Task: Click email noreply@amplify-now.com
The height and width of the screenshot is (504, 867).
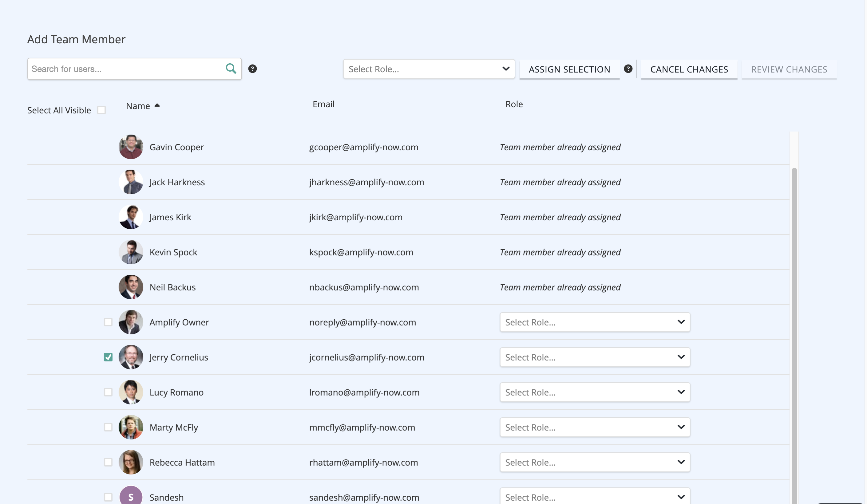Action: click(362, 322)
